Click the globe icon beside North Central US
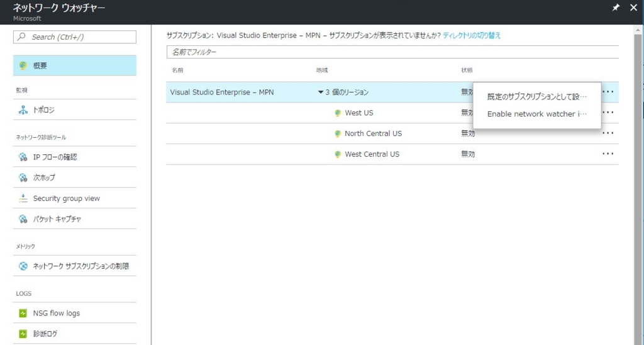Image resolution: width=644 pixels, height=345 pixels. point(338,133)
